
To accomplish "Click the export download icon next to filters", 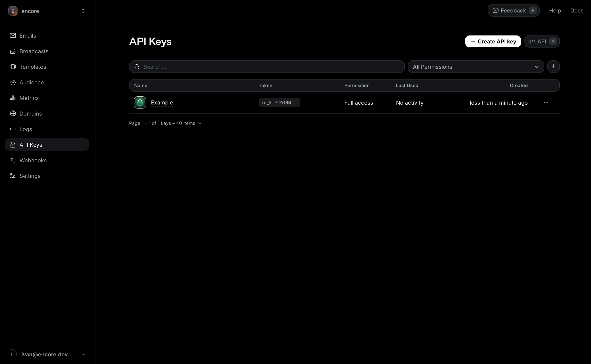I will [x=553, y=67].
